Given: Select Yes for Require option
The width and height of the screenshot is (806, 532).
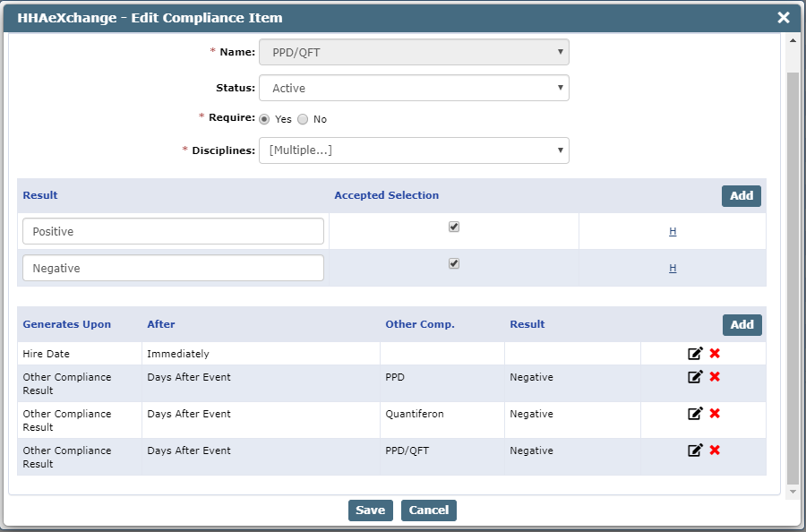Looking at the screenshot, I should [x=264, y=119].
